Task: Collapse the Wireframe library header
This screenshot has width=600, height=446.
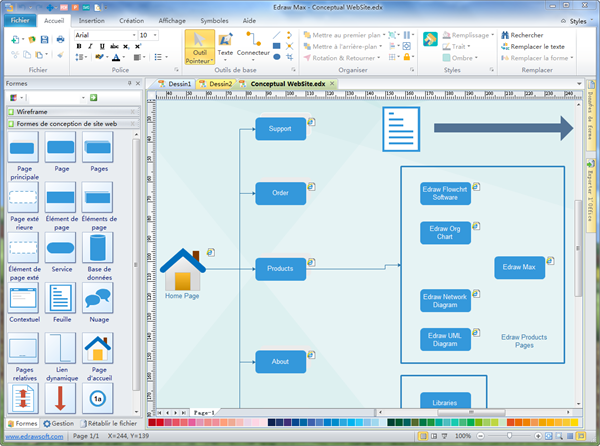Action: (x=73, y=112)
